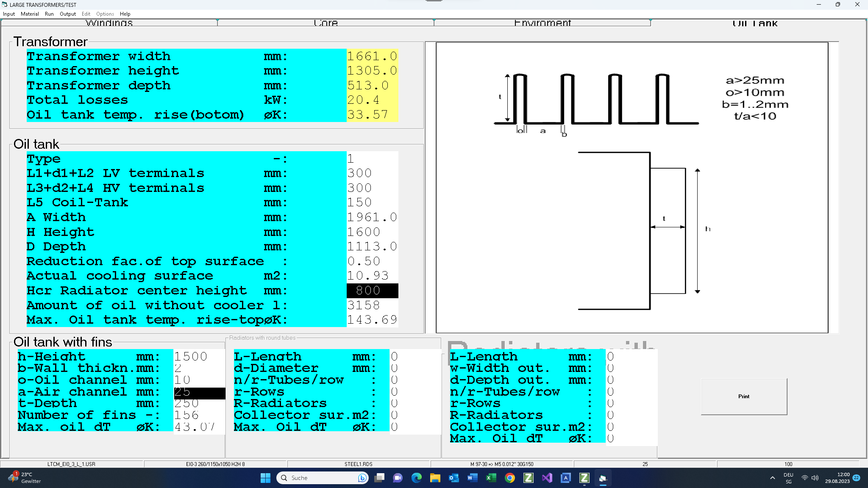This screenshot has width=868, height=488.
Task: Launch Microsoft Edge from taskbar
Action: pyautogui.click(x=417, y=478)
